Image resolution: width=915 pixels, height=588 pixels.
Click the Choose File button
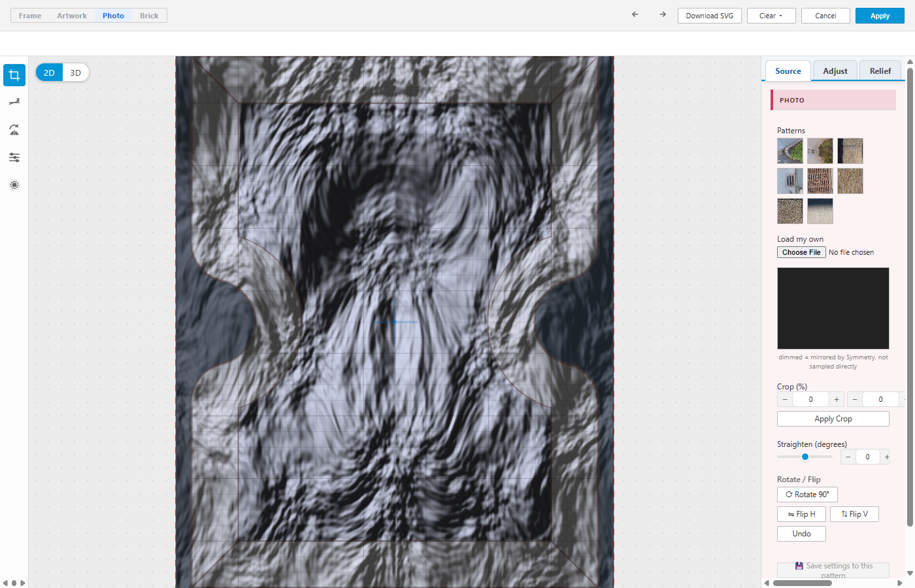click(801, 252)
